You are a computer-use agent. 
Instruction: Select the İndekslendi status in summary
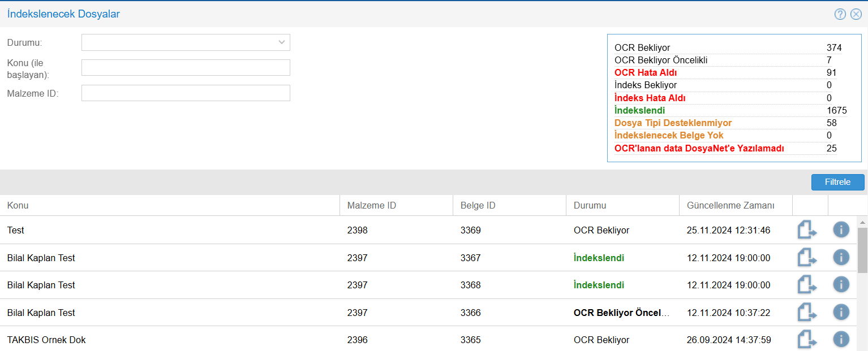coord(639,110)
